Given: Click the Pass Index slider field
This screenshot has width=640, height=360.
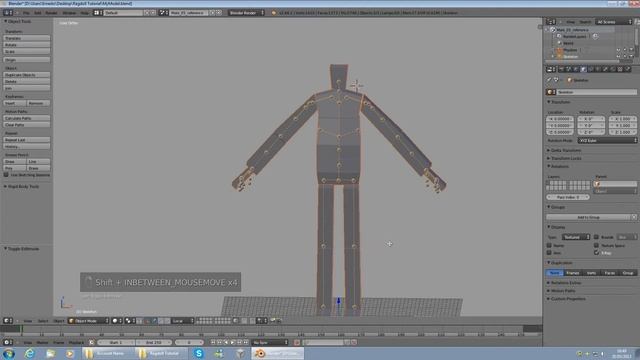Looking at the screenshot, I should tap(568, 197).
